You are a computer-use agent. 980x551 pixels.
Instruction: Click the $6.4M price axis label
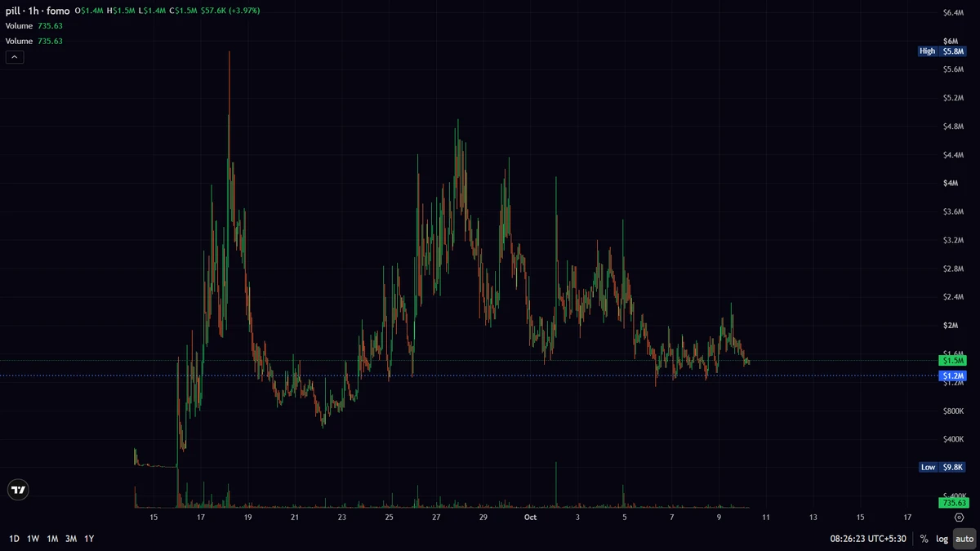click(954, 13)
